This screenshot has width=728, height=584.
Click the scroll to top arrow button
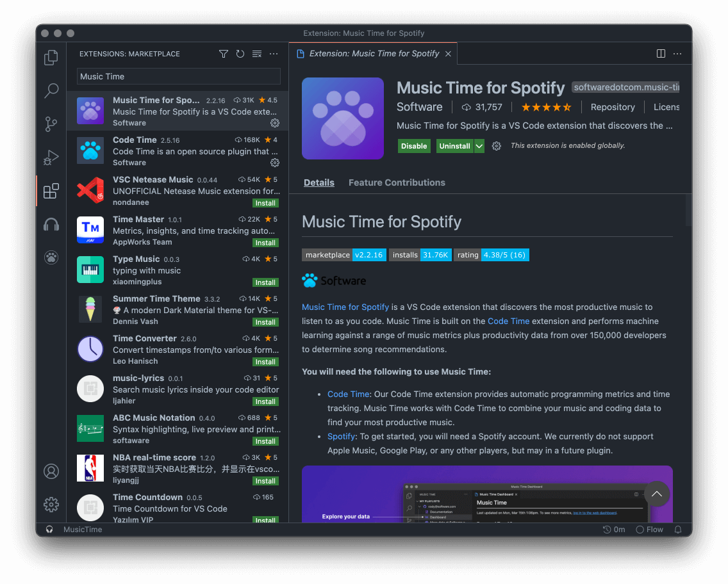pos(656,494)
